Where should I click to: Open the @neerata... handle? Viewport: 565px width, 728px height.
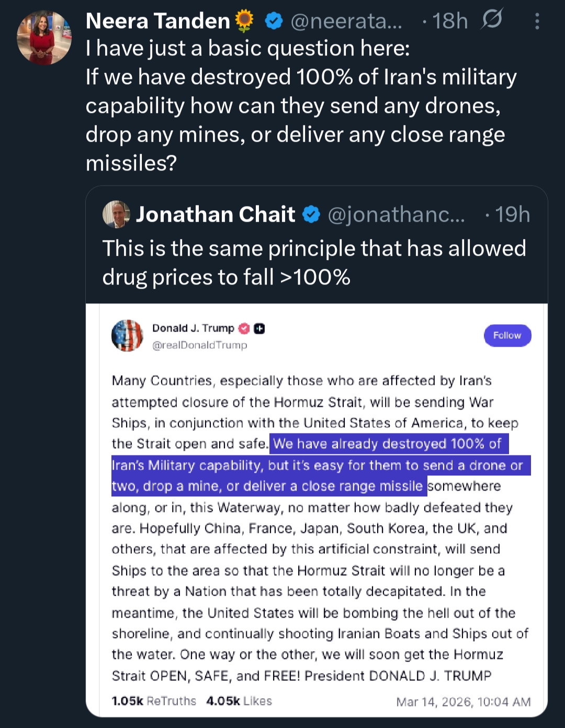(x=346, y=21)
